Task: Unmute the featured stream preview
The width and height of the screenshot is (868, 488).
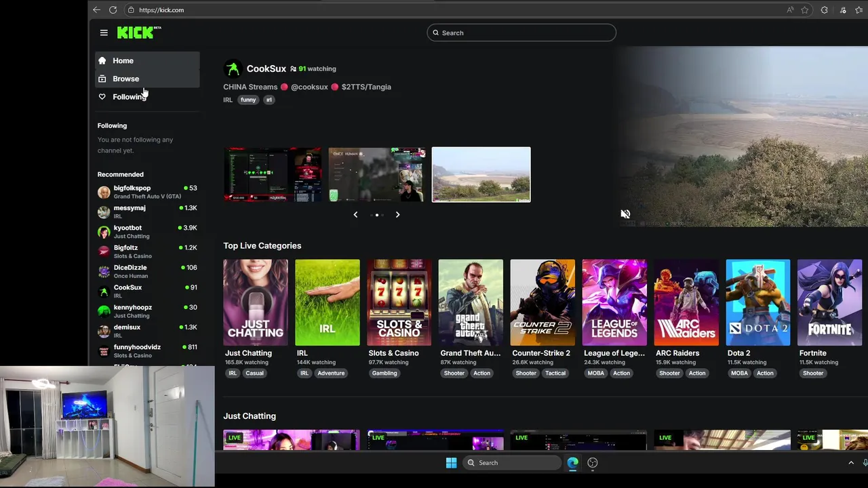Action: point(625,214)
